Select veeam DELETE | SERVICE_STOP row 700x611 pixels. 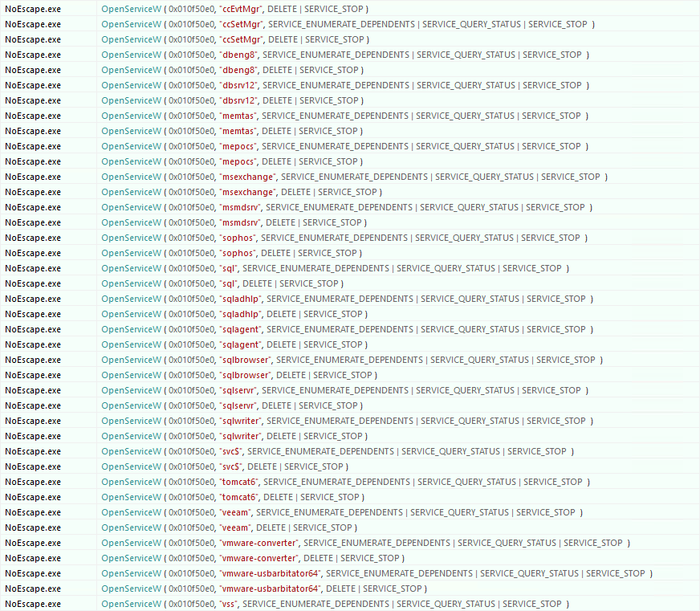point(350,528)
